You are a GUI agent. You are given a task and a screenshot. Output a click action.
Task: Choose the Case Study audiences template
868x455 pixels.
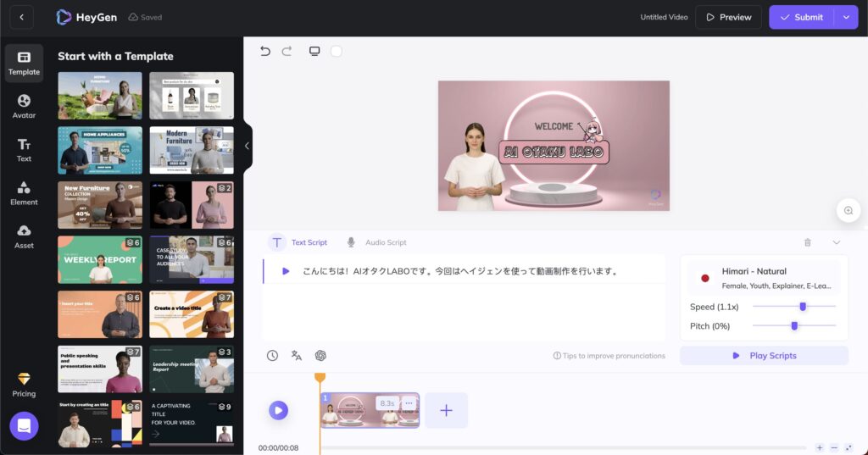(x=192, y=259)
